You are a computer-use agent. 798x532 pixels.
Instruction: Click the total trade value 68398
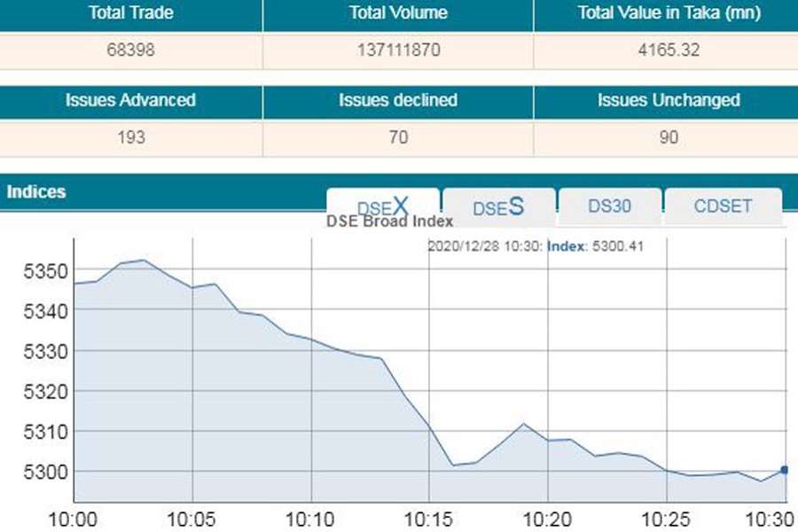point(131,50)
